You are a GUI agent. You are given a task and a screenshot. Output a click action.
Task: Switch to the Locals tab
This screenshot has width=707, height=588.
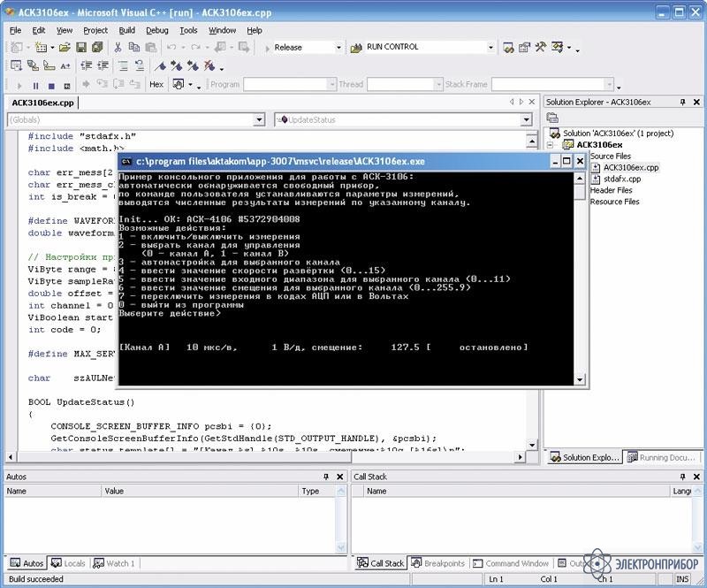click(x=69, y=563)
